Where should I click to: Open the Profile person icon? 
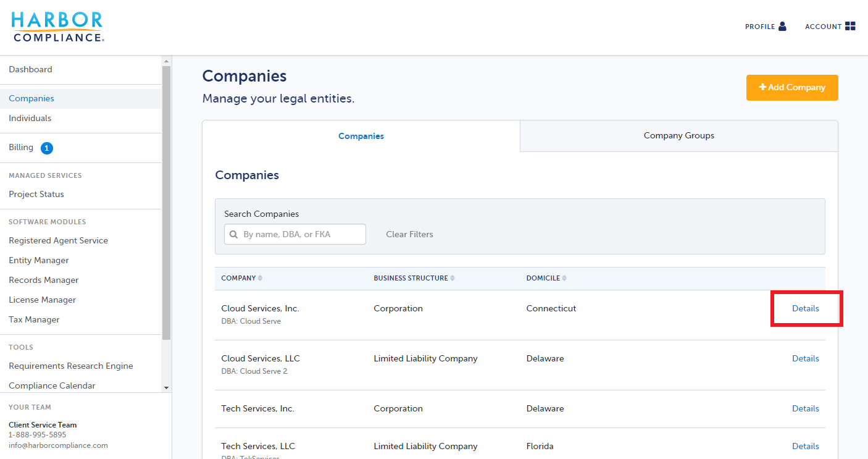click(782, 27)
